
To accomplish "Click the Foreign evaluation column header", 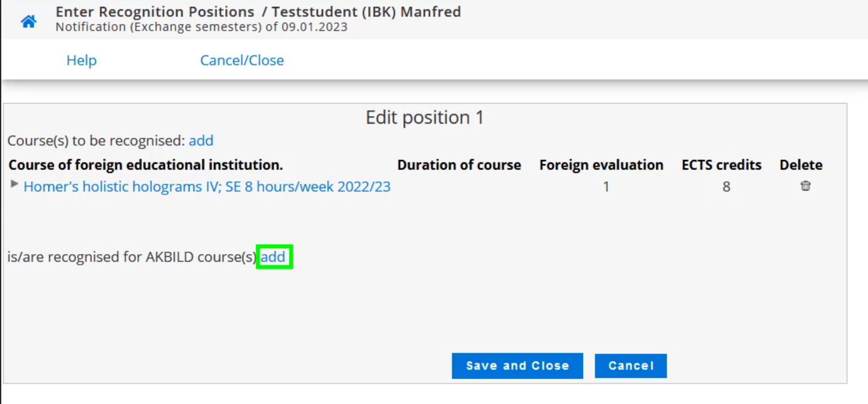I will (x=601, y=165).
